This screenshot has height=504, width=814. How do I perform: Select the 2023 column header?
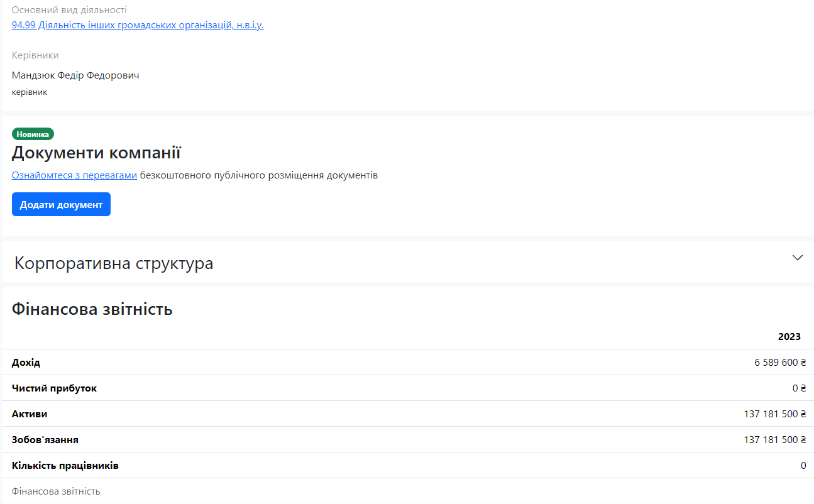pos(789,337)
